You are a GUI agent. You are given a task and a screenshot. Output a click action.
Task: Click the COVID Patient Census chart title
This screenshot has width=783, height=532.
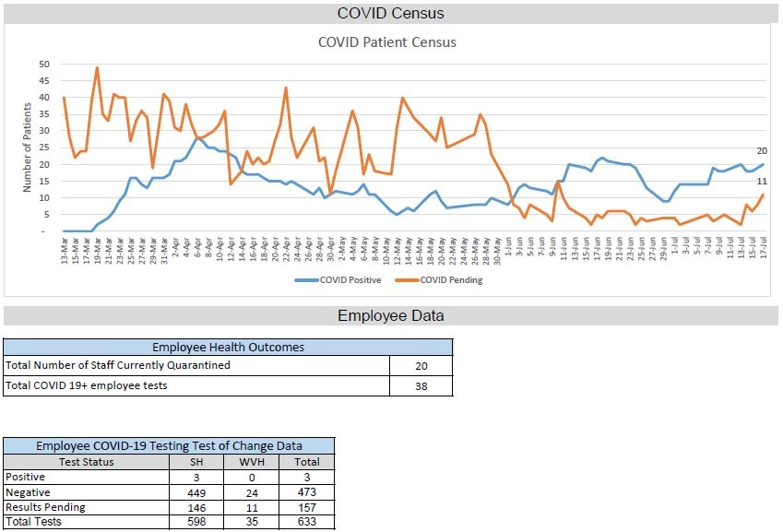tap(387, 41)
